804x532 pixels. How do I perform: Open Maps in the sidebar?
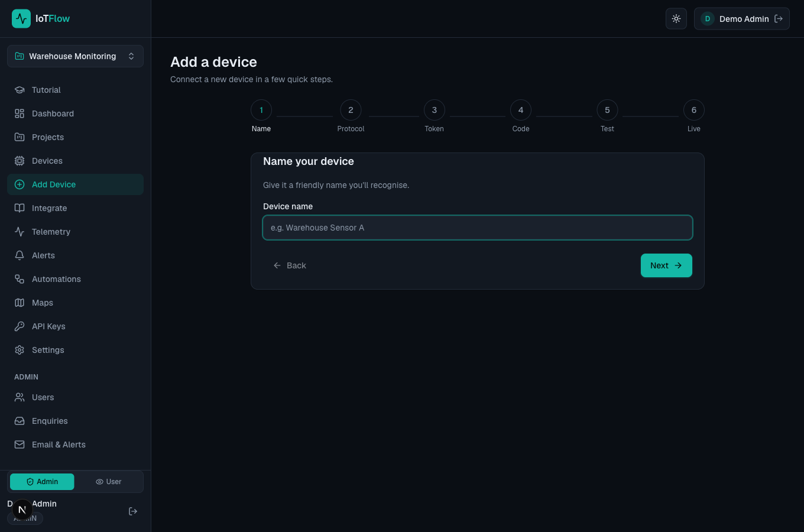75,303
